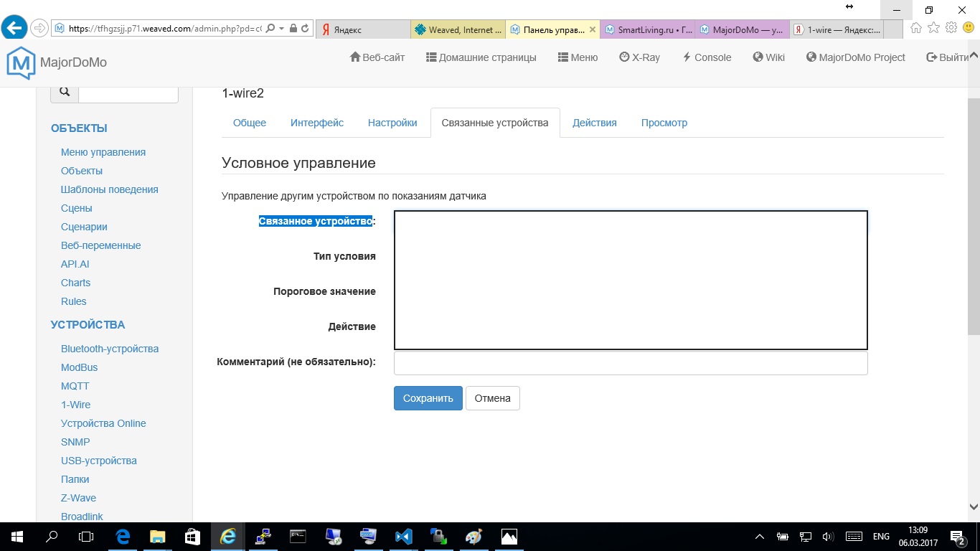Switch to the SmartLiving.ru browser tab
Viewport: 980px width, 551px height.
[648, 29]
